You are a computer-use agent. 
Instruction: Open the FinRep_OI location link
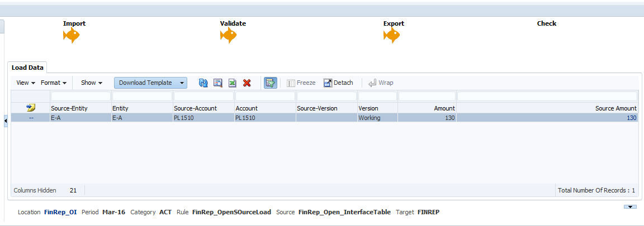tap(61, 212)
